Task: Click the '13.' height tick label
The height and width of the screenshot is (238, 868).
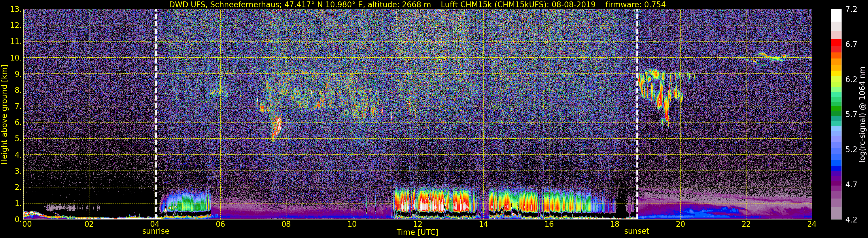Action: coord(16,10)
